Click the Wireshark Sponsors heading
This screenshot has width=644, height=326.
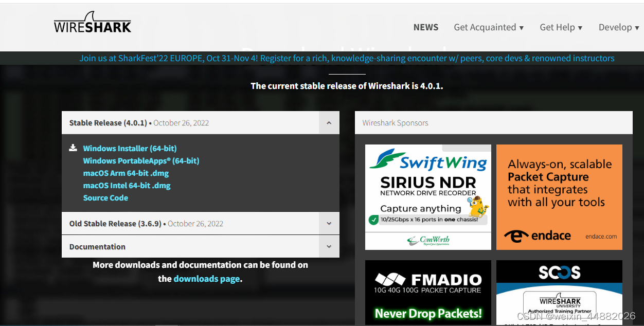tap(395, 123)
